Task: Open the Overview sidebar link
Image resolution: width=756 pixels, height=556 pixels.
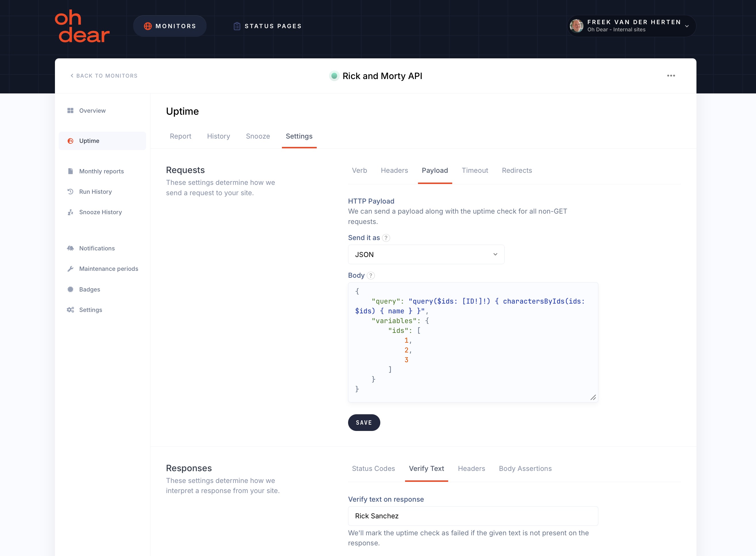Action: click(x=102, y=111)
